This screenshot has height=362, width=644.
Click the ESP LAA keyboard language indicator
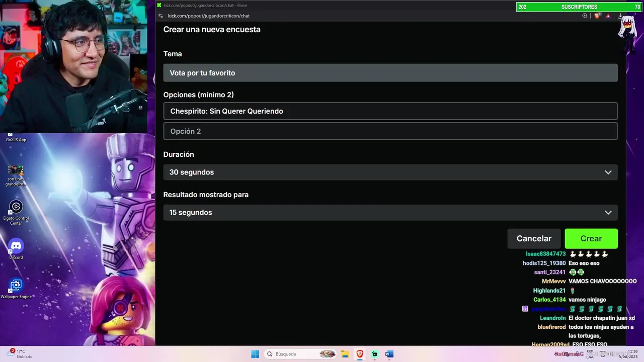(590, 354)
